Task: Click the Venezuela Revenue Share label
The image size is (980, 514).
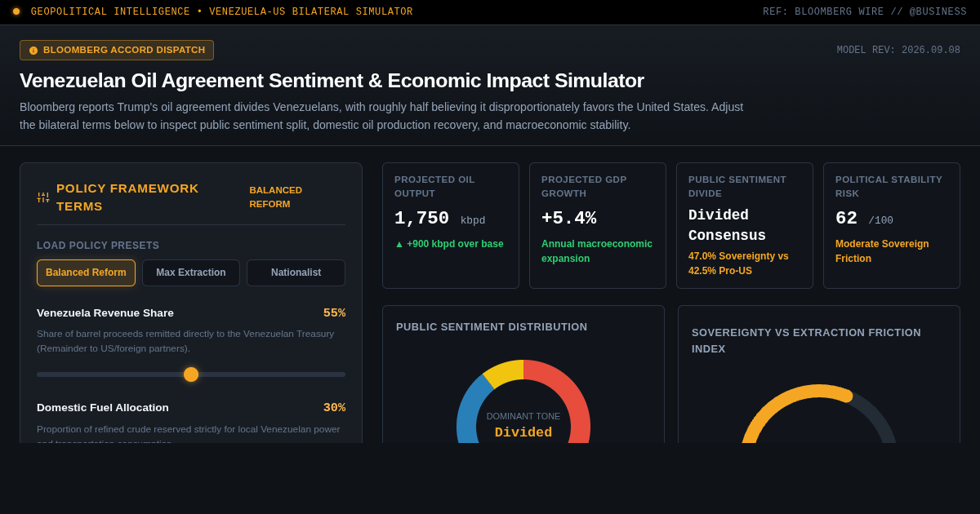Action: (105, 313)
